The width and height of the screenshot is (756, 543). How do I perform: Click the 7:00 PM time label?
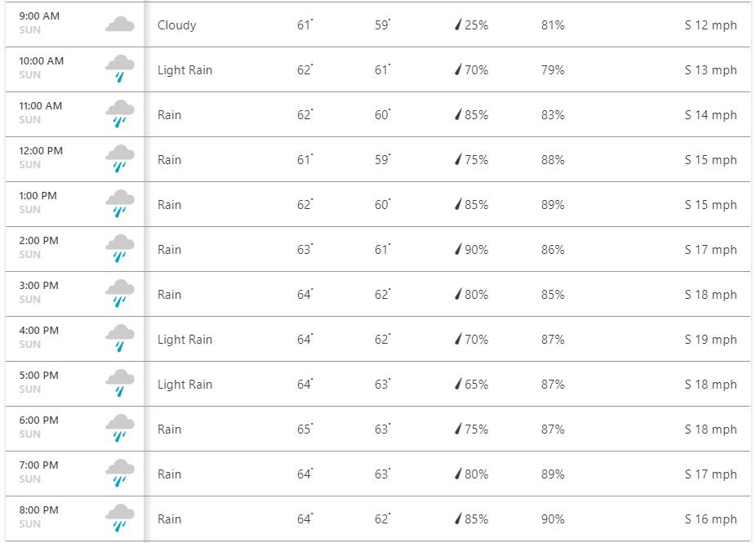[x=38, y=465]
